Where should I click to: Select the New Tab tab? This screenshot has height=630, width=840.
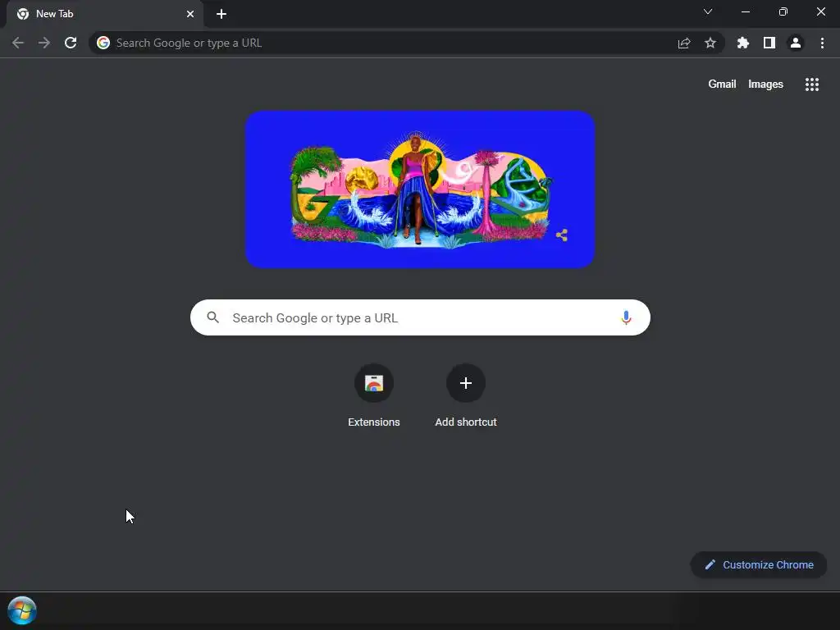(x=105, y=14)
